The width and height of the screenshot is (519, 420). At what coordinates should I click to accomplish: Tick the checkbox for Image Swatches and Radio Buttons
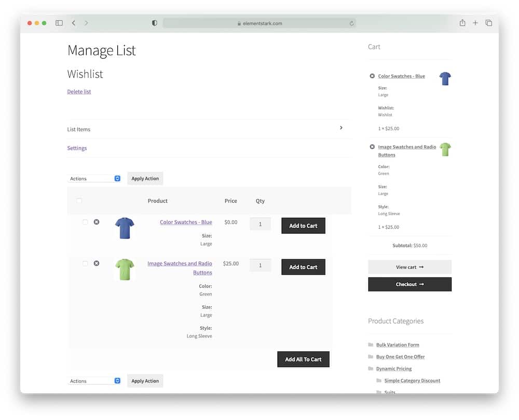point(85,263)
